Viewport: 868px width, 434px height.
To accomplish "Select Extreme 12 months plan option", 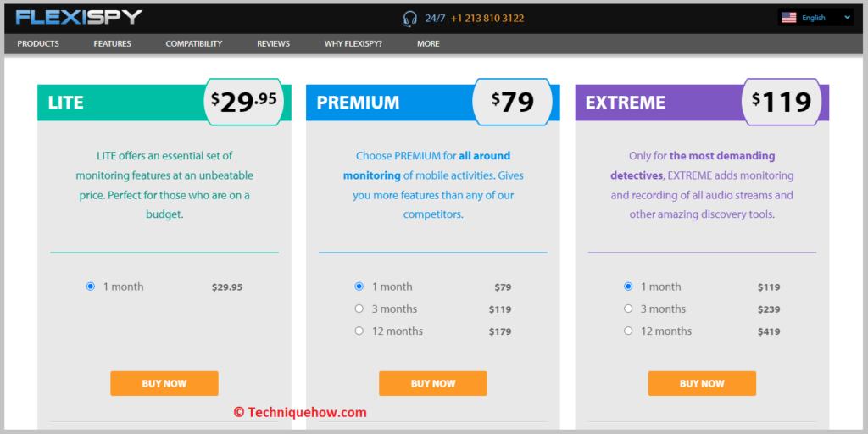I will [x=628, y=331].
